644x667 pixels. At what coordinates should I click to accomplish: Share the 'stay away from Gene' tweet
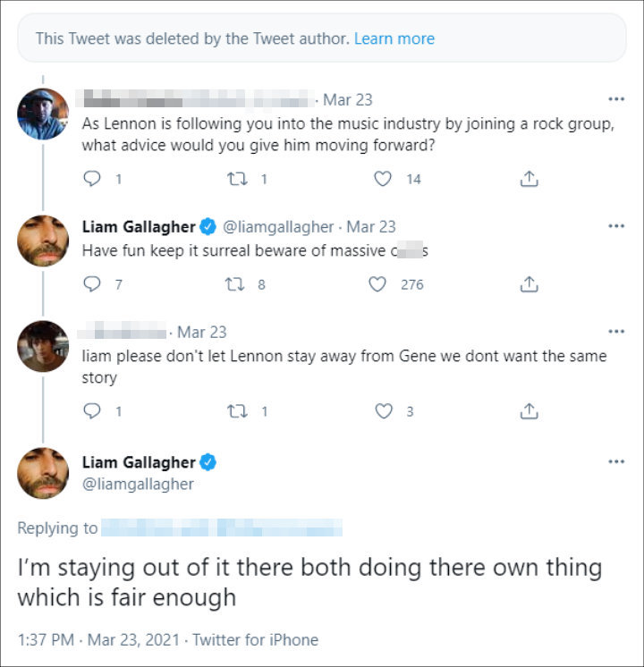click(x=530, y=411)
